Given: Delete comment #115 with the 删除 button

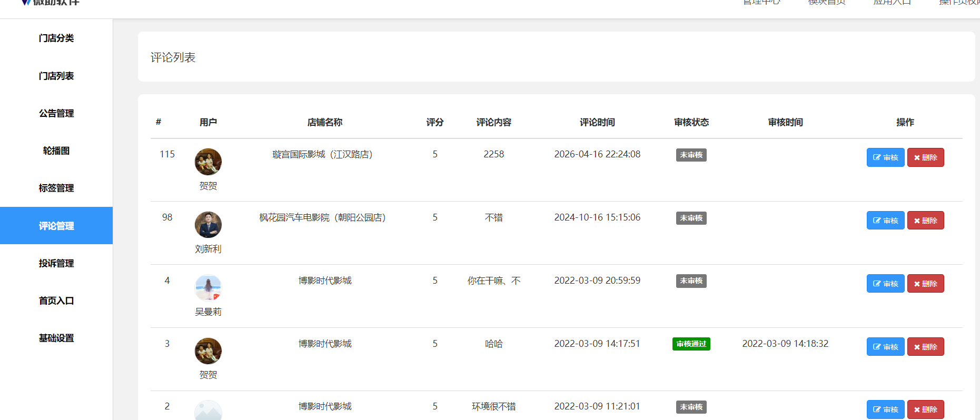Looking at the screenshot, I should (x=926, y=157).
